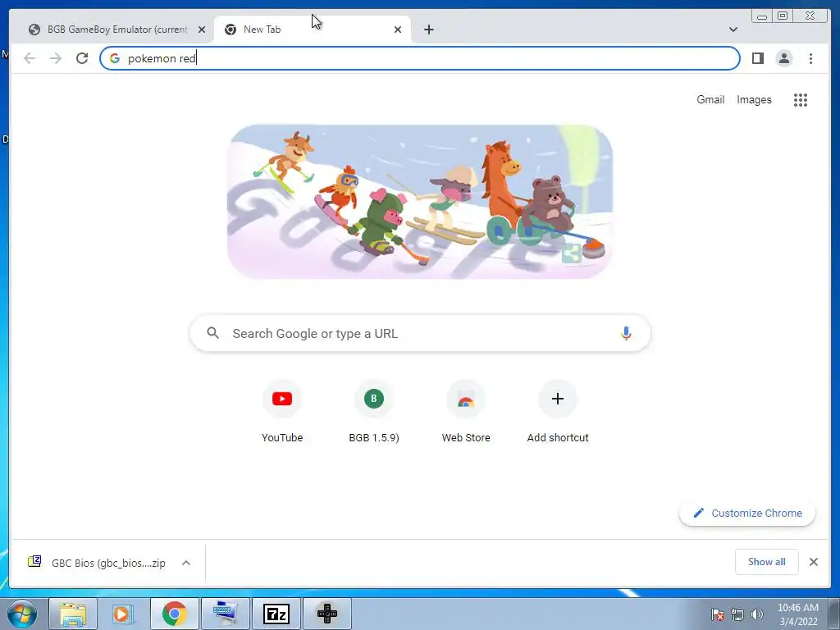Screen dimensions: 840x630
Task: Click the Customize Chrome button
Action: point(747,514)
